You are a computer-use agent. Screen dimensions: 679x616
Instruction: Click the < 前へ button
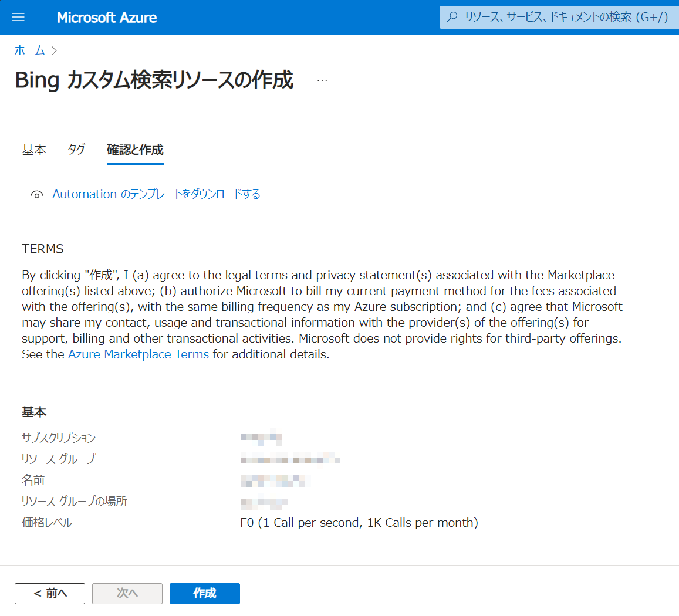click(50, 594)
